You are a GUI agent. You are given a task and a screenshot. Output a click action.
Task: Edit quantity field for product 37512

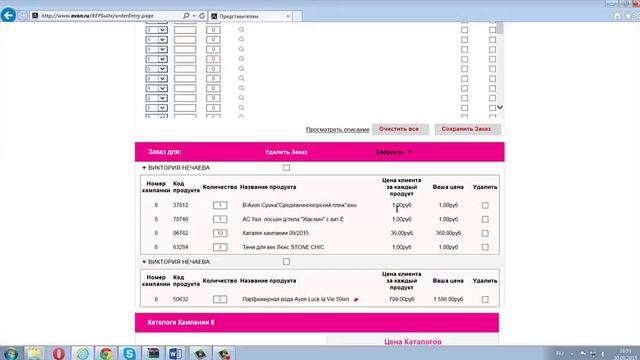point(220,205)
